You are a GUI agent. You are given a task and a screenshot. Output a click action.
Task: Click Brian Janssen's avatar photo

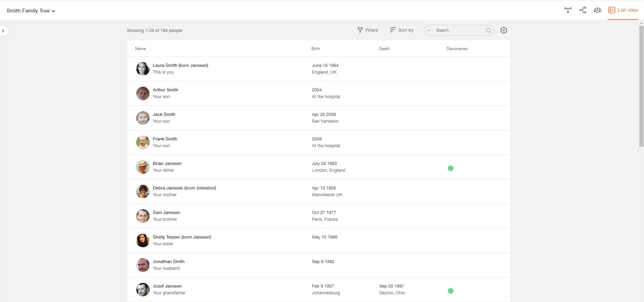click(143, 167)
